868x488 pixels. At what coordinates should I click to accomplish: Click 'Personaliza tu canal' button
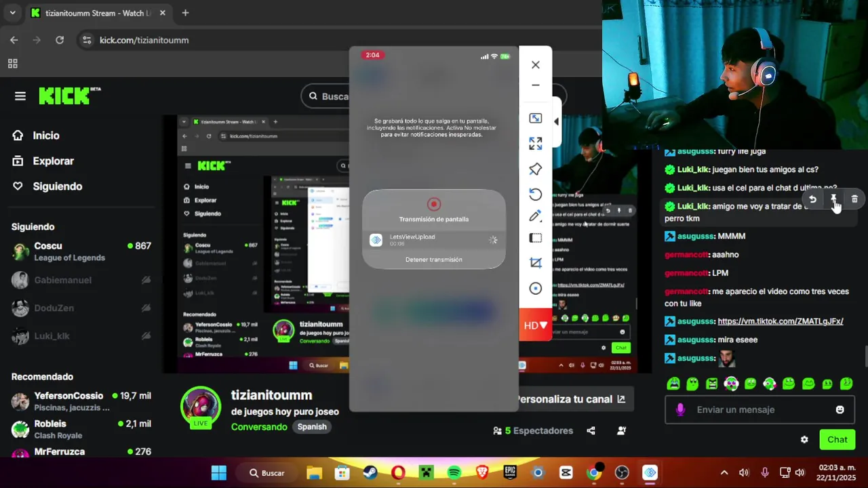pyautogui.click(x=575, y=399)
